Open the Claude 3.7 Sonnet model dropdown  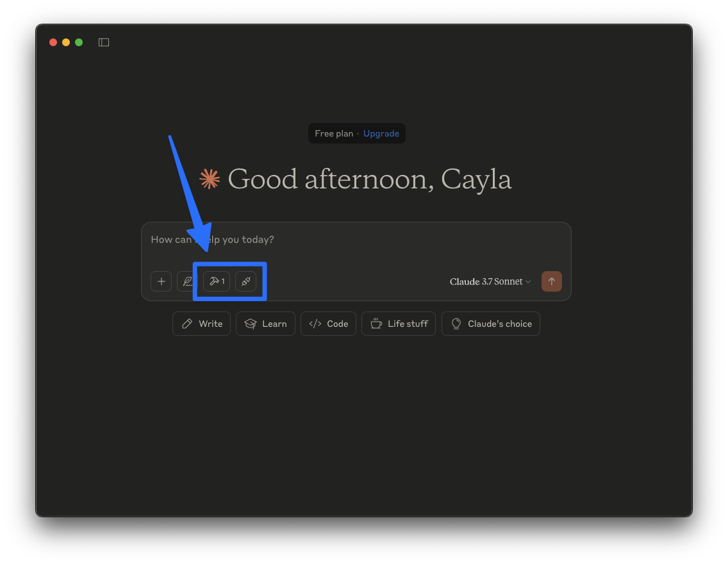(490, 281)
